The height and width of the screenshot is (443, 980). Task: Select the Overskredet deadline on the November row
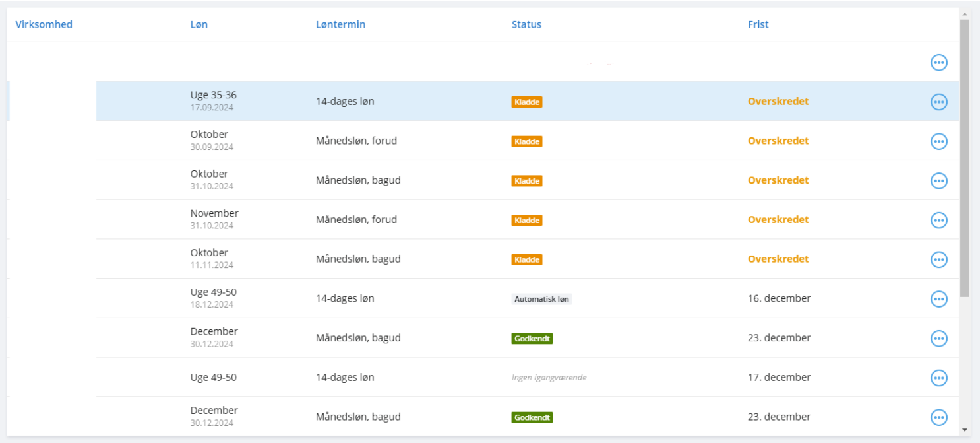click(778, 220)
